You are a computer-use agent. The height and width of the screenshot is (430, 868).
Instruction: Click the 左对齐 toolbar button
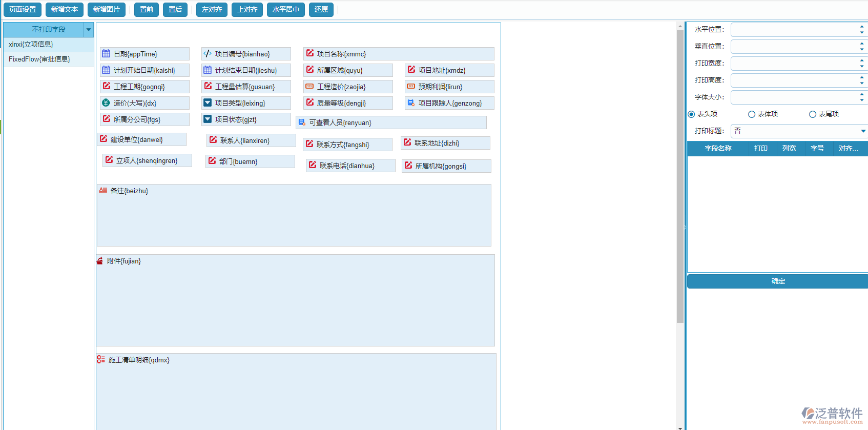(212, 10)
